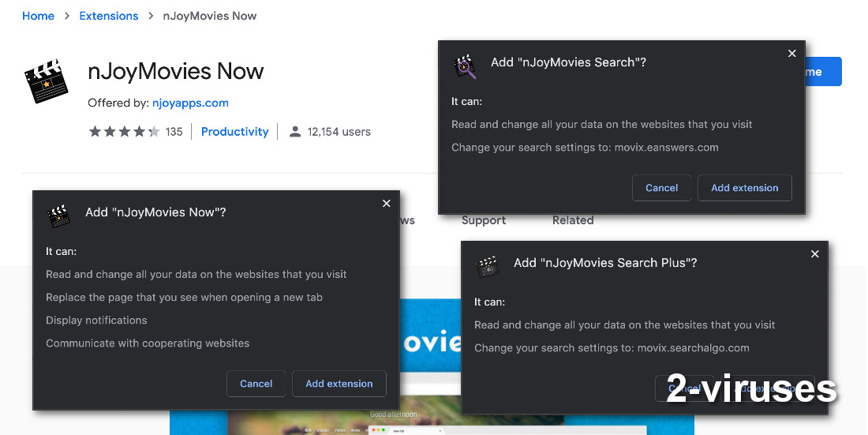Add extension in "nJoyMovies Now" dialog
Screen dimensions: 868x435
click(x=339, y=384)
